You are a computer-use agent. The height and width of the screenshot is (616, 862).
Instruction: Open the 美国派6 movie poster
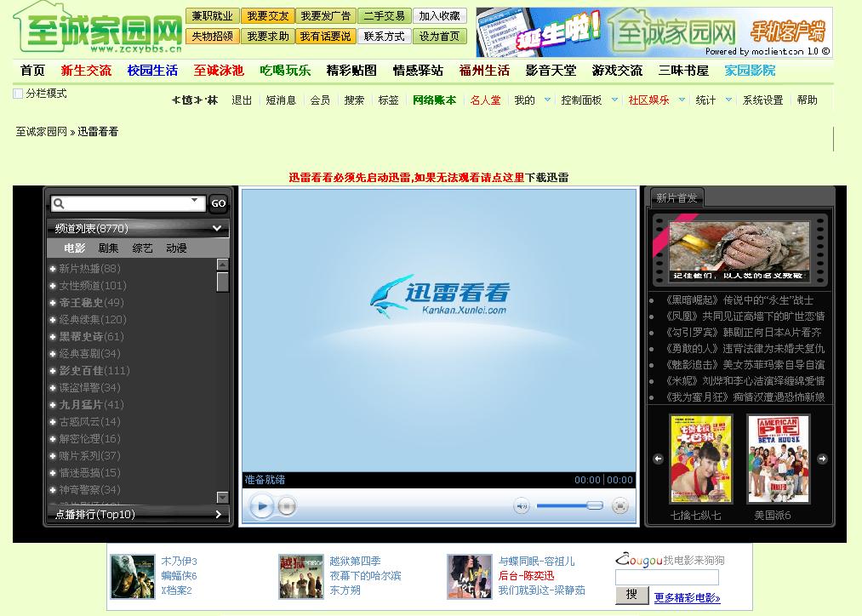tap(779, 459)
